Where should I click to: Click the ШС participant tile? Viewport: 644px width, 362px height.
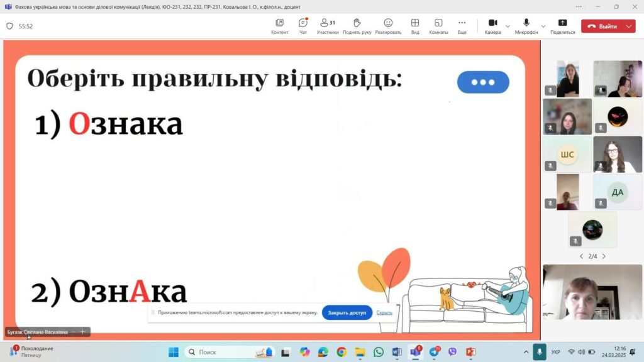pyautogui.click(x=567, y=155)
